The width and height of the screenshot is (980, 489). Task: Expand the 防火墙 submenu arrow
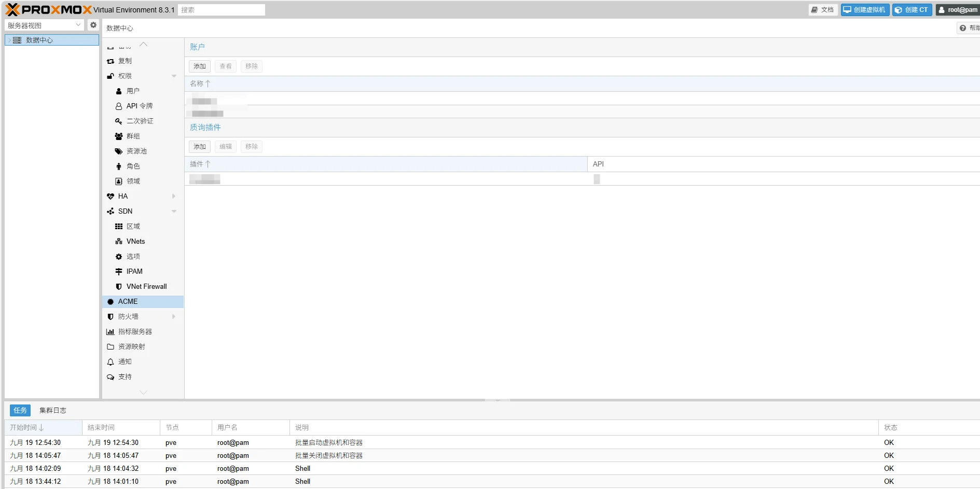pyautogui.click(x=174, y=316)
